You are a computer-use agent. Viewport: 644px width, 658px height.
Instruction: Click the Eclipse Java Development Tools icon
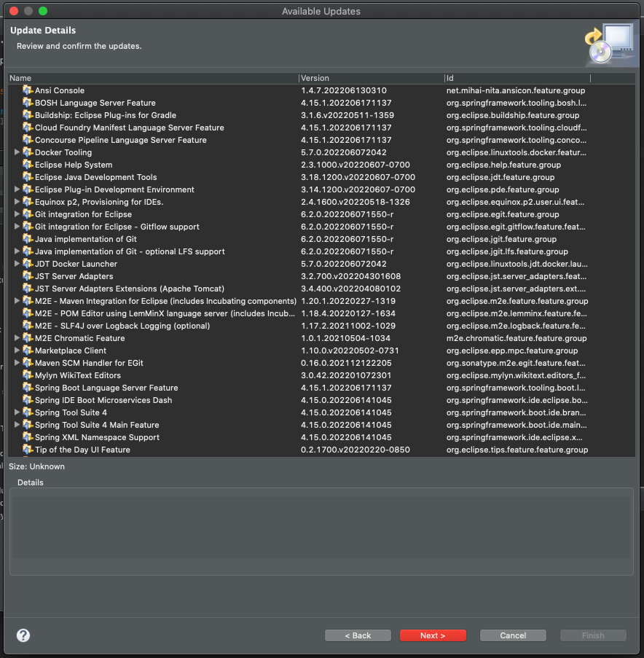tap(28, 177)
